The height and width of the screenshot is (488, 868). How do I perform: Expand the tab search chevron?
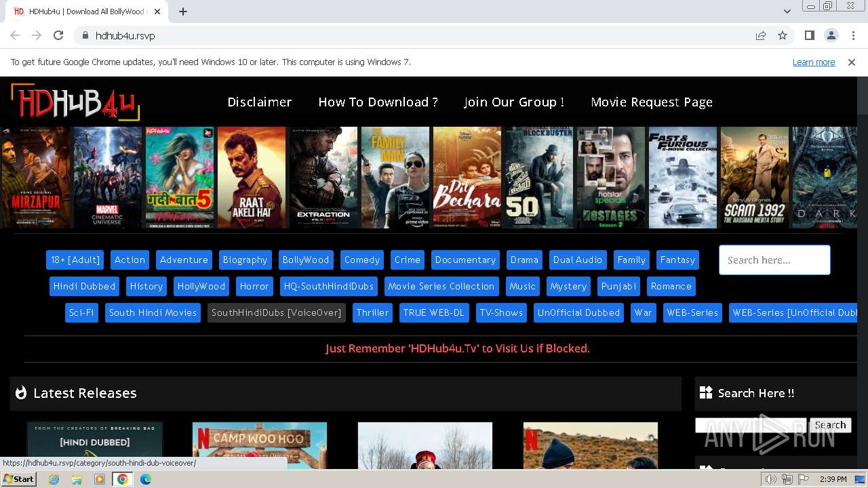(787, 12)
